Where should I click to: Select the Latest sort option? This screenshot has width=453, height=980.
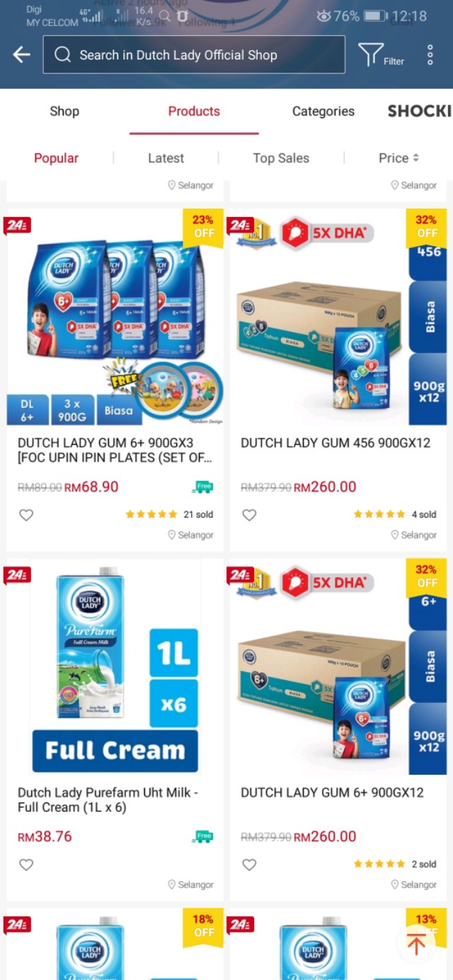coord(166,158)
